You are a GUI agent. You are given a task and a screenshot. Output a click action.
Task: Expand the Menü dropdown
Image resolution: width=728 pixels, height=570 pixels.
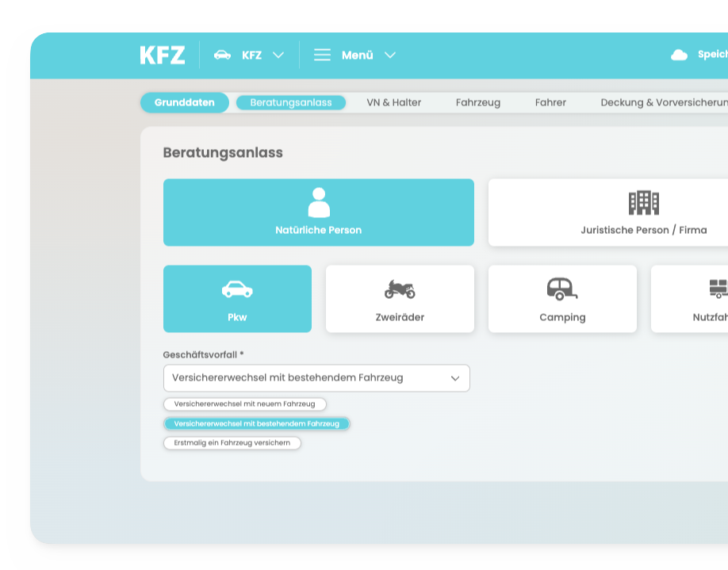[x=389, y=55]
